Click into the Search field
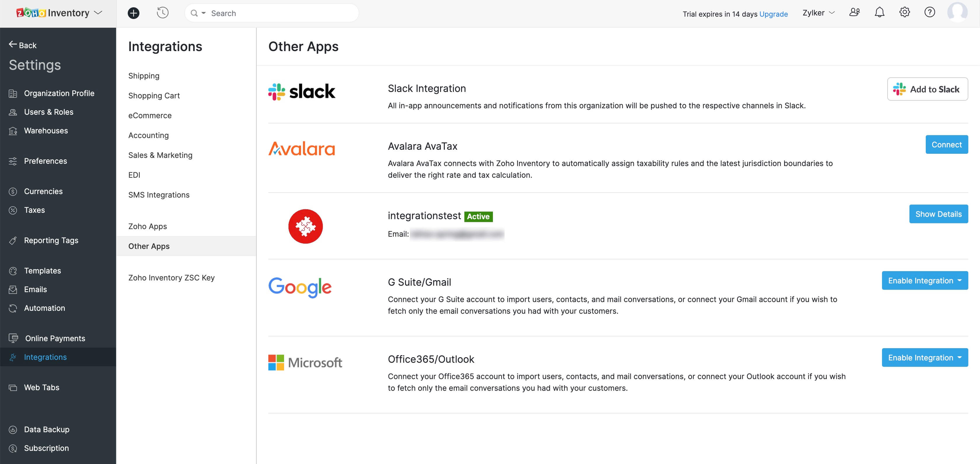Screen dimensions: 980x464 point(281,13)
